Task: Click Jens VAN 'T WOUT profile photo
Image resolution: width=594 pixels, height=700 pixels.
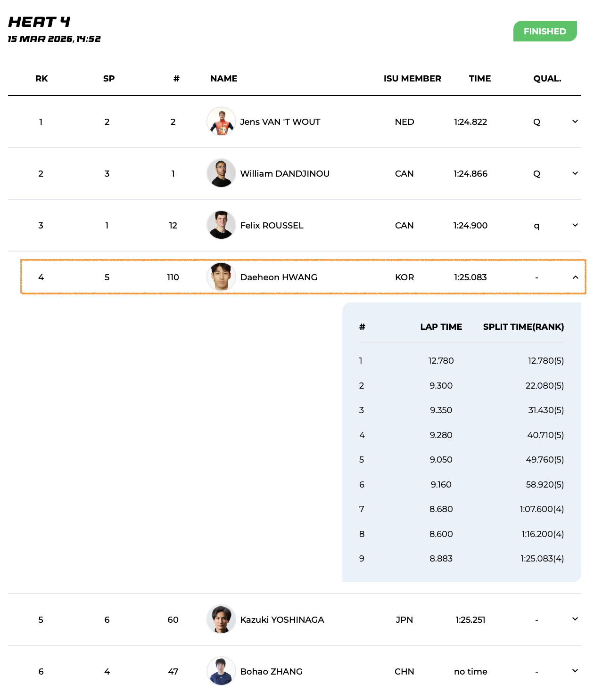Action: (x=221, y=122)
